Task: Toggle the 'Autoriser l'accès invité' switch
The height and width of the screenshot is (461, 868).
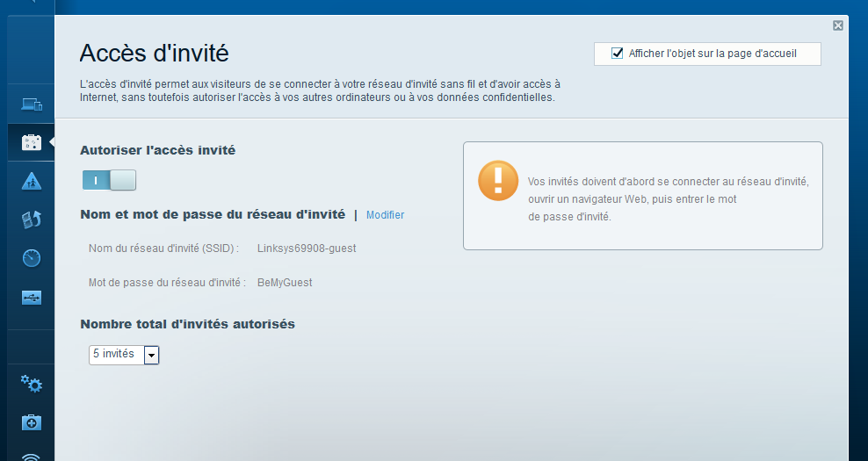Action: [109, 180]
